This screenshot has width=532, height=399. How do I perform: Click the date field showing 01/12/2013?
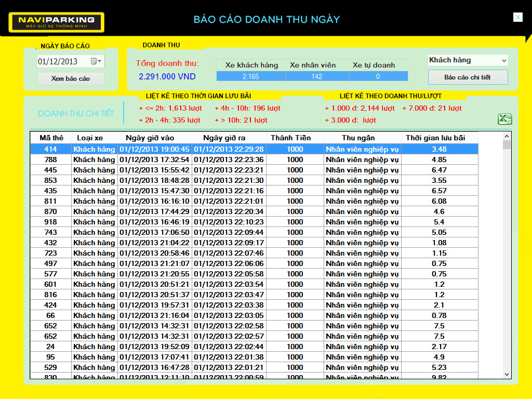(62, 61)
